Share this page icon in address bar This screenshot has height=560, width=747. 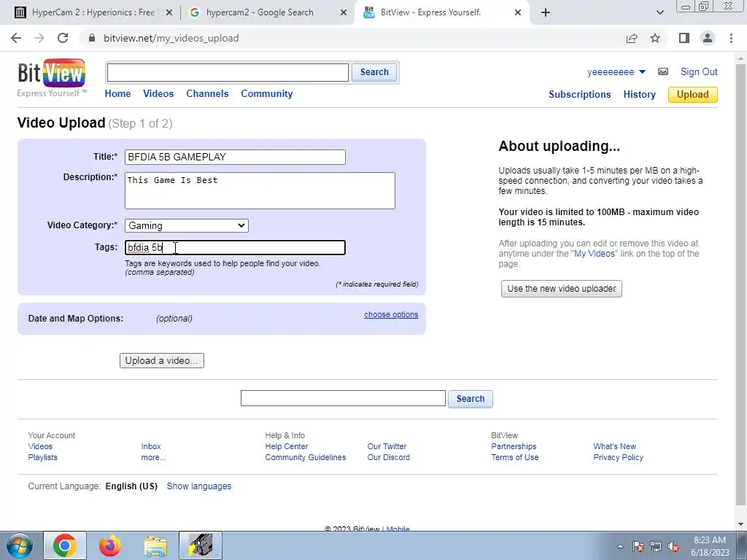[632, 38]
